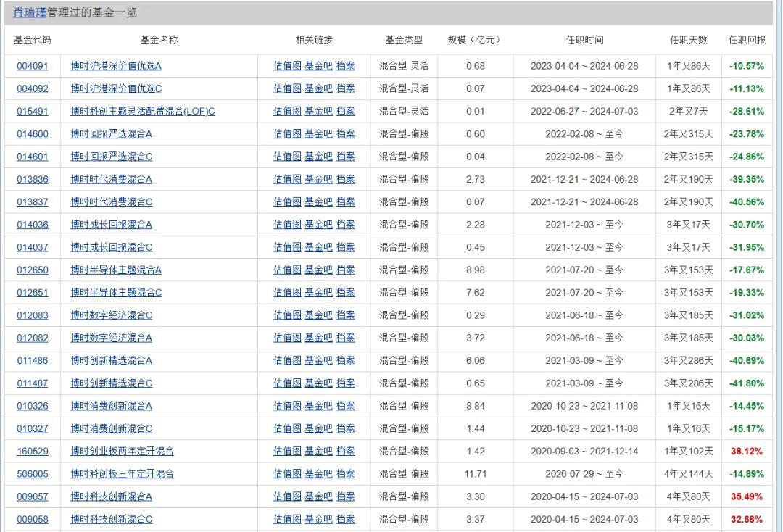
Task: Open 档案 for 博时成长回报混合C
Action: pos(346,248)
